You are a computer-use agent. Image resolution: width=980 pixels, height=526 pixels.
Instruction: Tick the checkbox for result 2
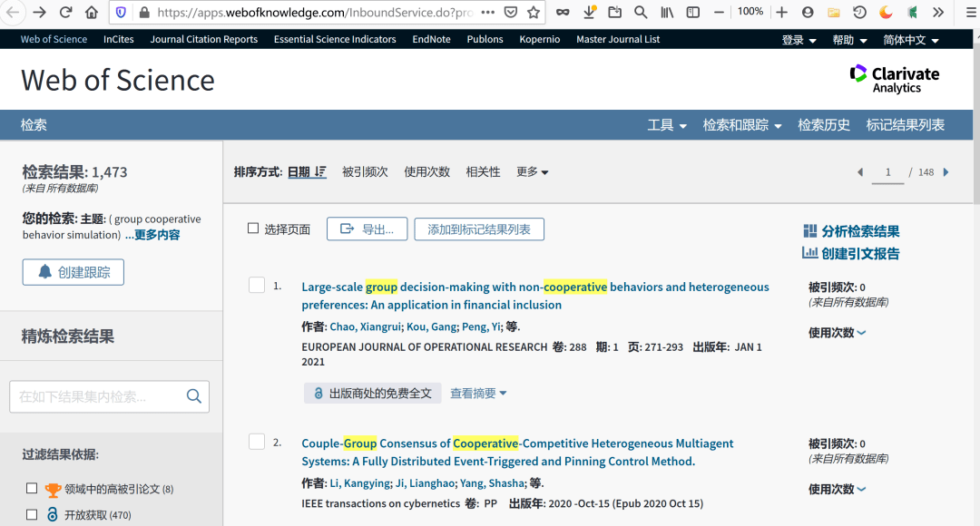pos(257,442)
